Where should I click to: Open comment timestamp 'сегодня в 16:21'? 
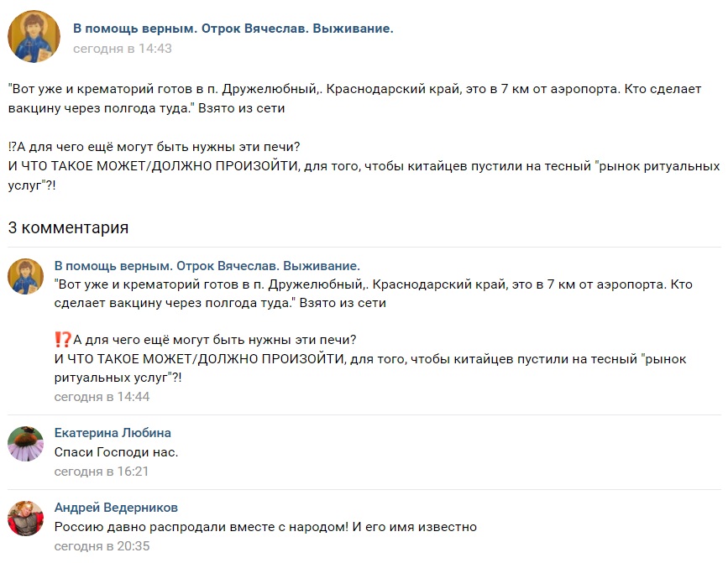102,472
